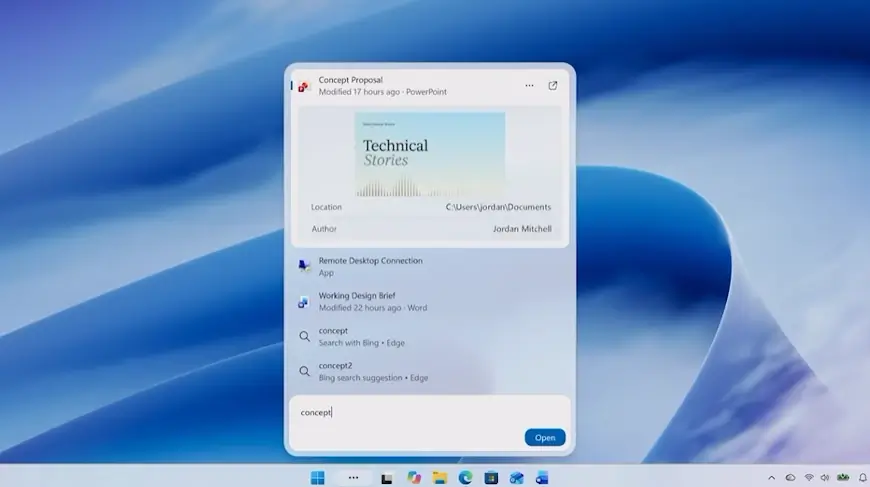Click the Technical Stories slide thumbnail
The width and height of the screenshot is (870, 487).
tap(430, 155)
